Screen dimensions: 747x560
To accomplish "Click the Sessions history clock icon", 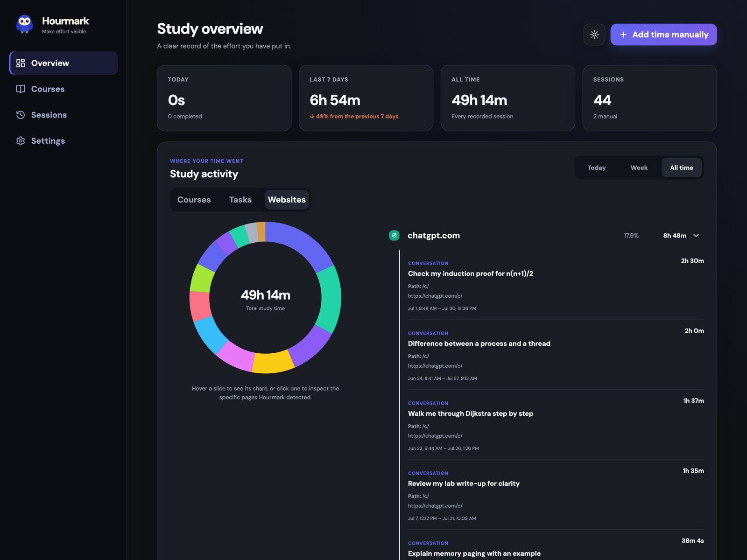I will (x=21, y=115).
